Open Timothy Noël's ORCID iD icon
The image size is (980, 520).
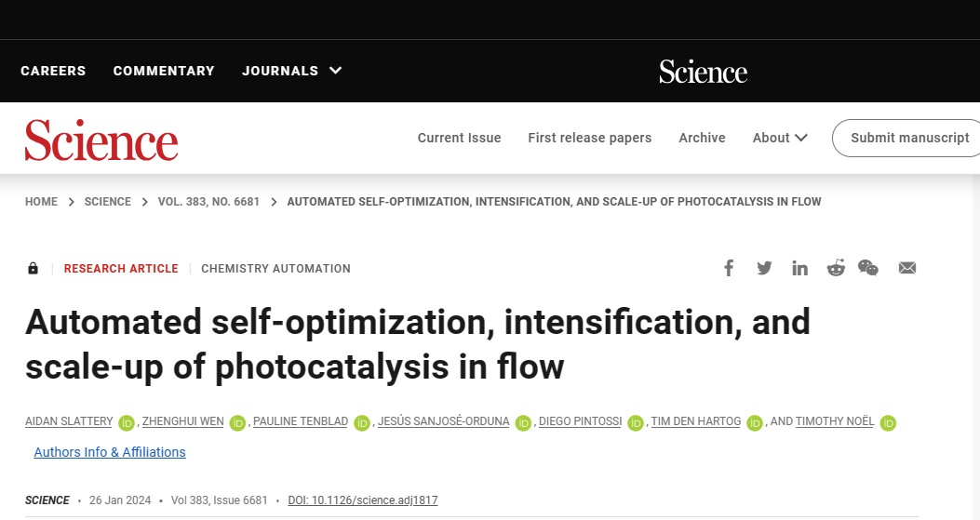coord(888,423)
